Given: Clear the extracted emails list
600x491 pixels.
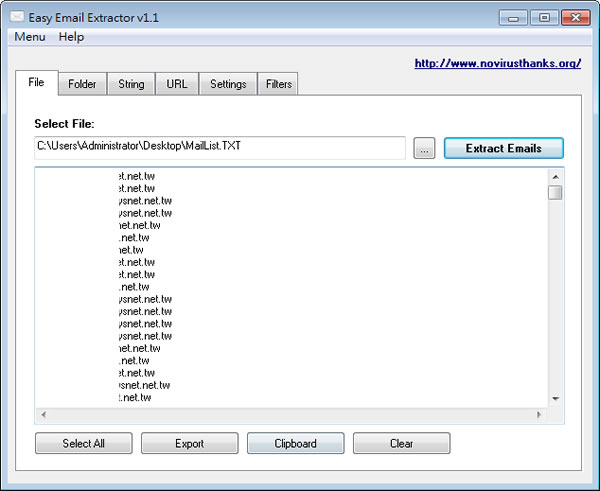Looking at the screenshot, I should click(x=401, y=443).
